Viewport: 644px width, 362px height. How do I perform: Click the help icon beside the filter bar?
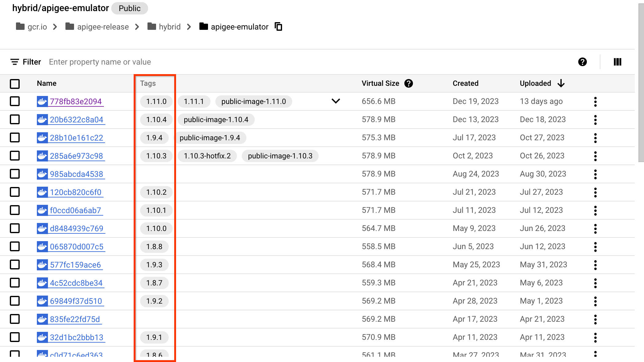click(x=582, y=62)
